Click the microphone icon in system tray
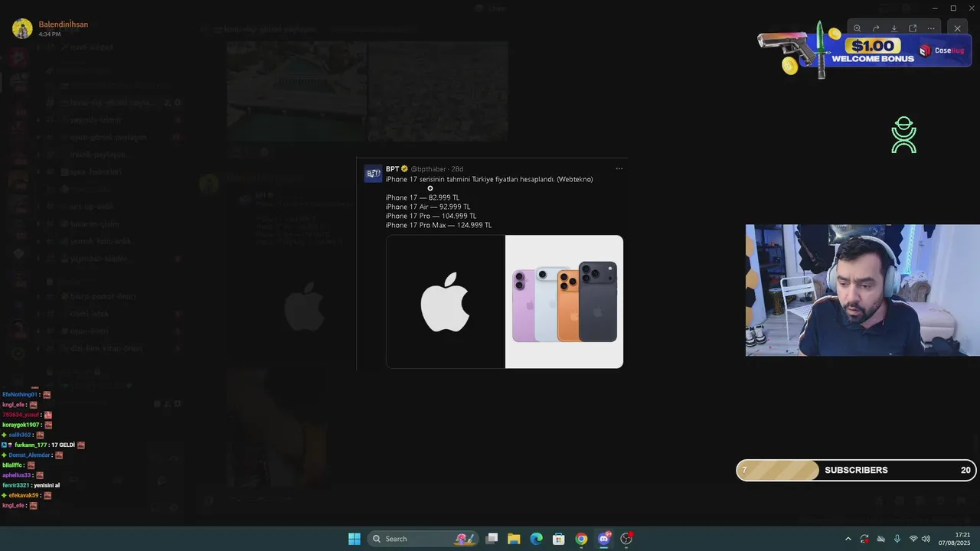The height and width of the screenshot is (551, 980). tap(897, 539)
